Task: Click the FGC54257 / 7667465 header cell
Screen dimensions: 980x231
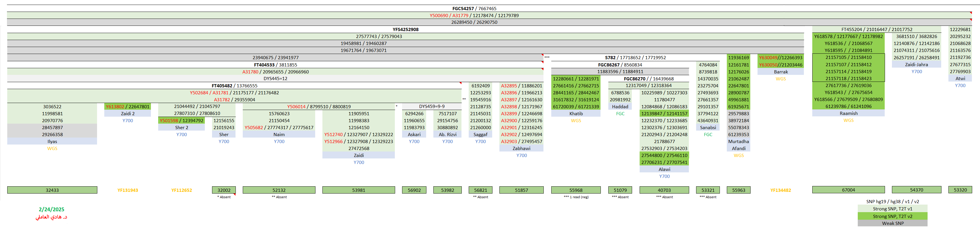Action: pyautogui.click(x=474, y=8)
